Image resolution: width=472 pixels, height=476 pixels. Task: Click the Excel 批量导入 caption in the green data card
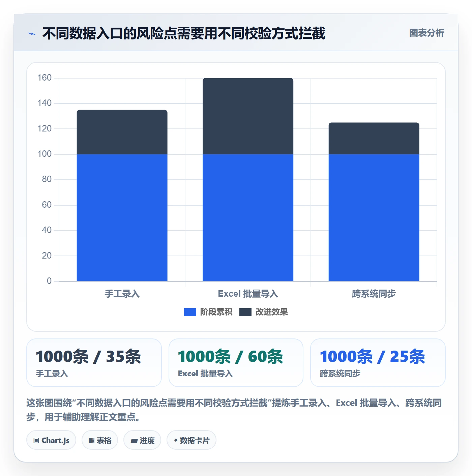(x=205, y=374)
